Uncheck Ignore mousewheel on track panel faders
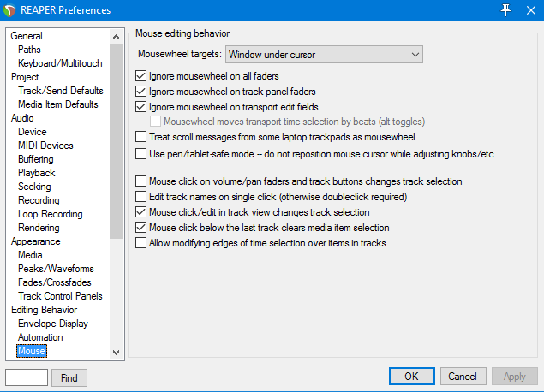The image size is (544, 392). coord(141,92)
